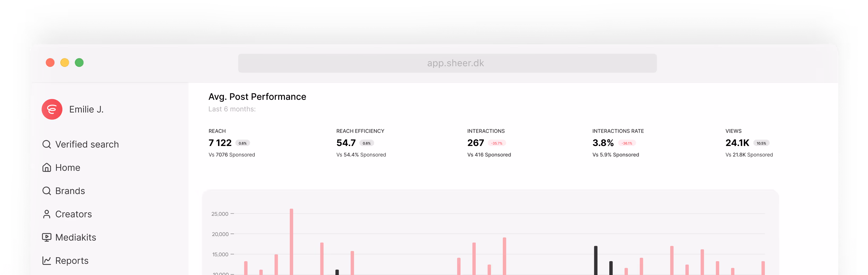The image size is (868, 275).
Task: Click the 10.5% views badge
Action: tap(761, 143)
